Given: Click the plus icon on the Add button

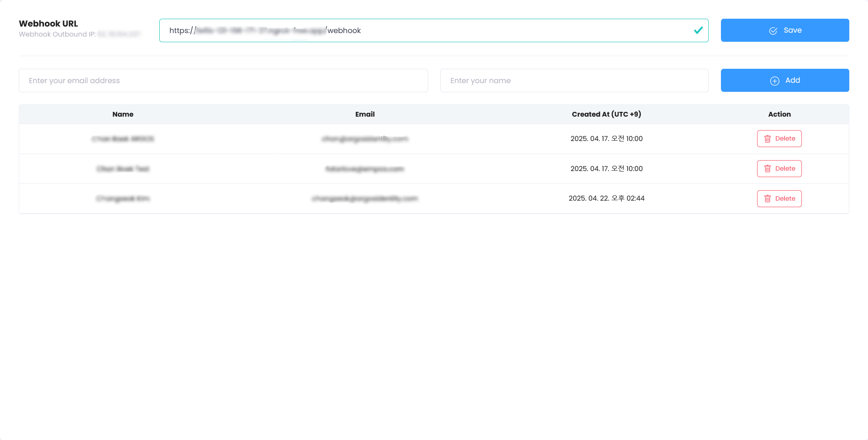Looking at the screenshot, I should 774,81.
